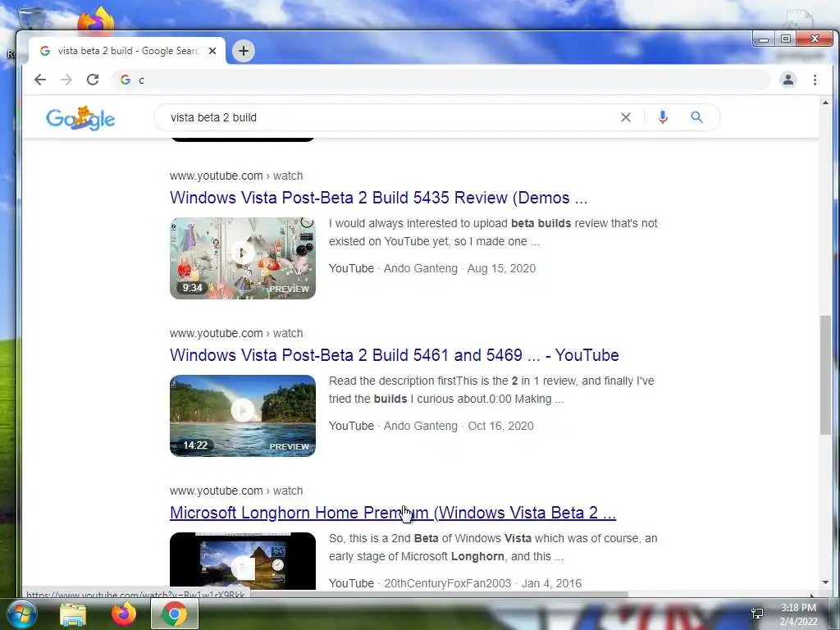Click www.youtube.com › watch above Longhorn result
The image size is (840, 630).
(236, 491)
